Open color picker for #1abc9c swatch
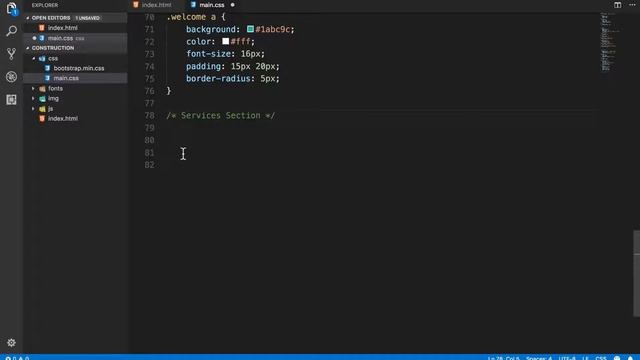This screenshot has width=640, height=360. click(x=250, y=29)
